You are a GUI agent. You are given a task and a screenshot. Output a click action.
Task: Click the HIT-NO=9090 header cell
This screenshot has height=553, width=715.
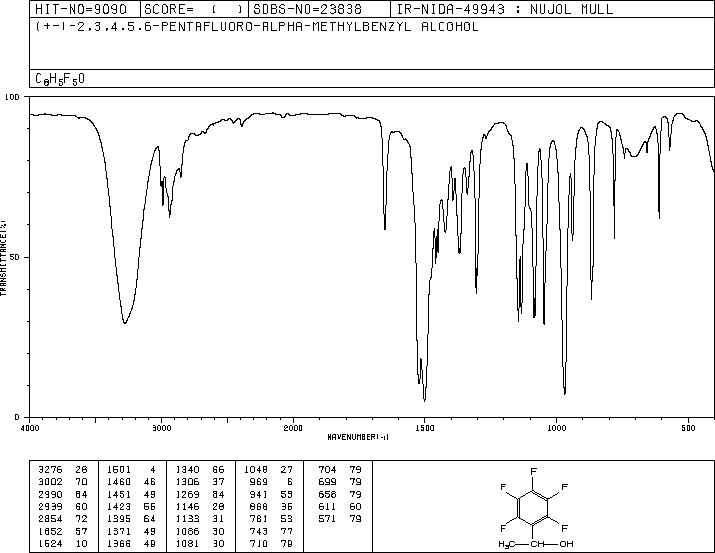pos(85,9)
